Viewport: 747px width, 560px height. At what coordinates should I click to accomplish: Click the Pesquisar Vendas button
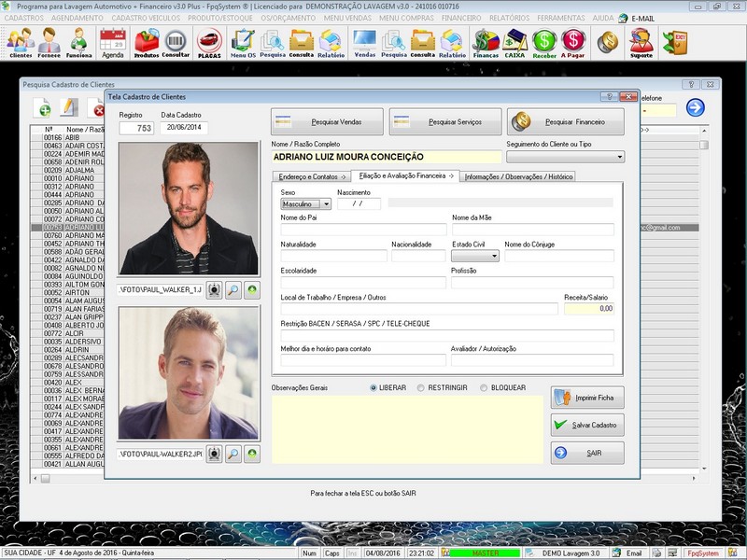pos(328,122)
